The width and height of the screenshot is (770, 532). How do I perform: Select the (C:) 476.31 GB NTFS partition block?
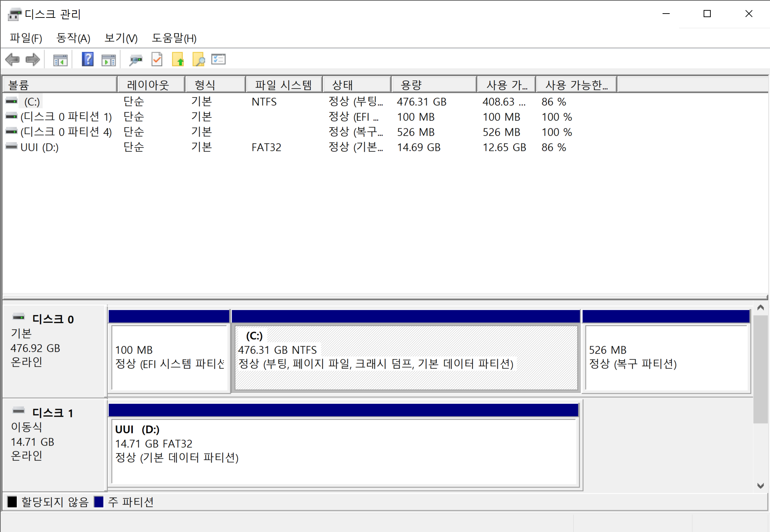pos(406,357)
